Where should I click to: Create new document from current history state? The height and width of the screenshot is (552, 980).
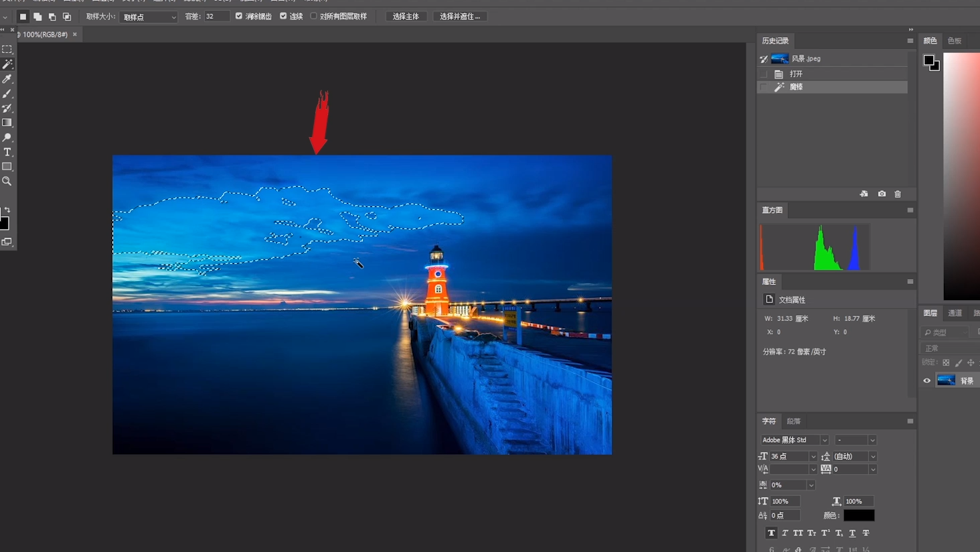pos(864,194)
